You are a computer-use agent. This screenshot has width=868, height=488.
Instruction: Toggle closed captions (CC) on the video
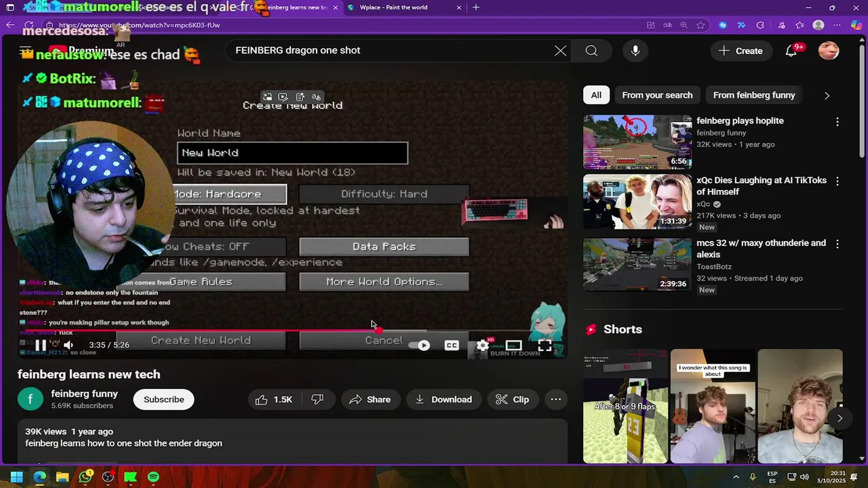pyautogui.click(x=452, y=346)
